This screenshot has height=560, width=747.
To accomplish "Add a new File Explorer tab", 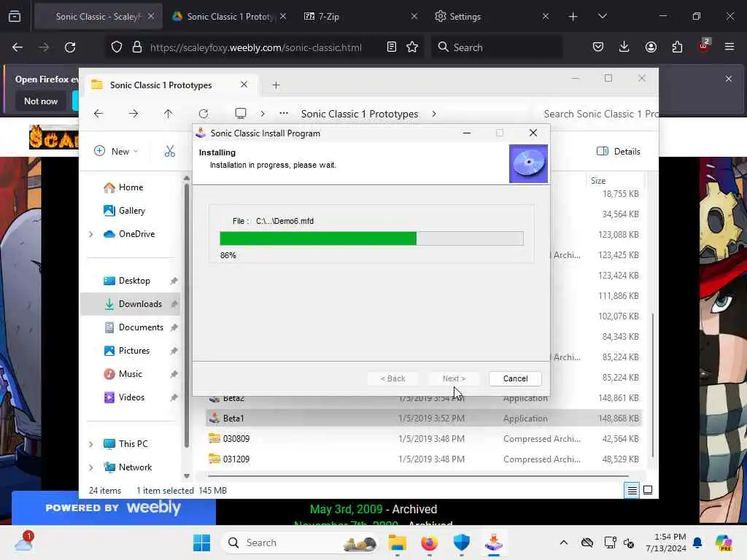I will point(276,85).
